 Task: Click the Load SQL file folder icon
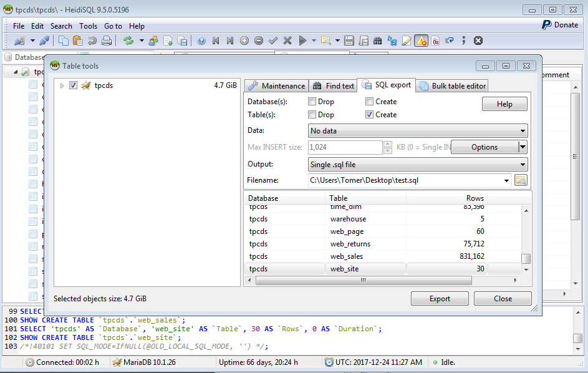pos(326,41)
